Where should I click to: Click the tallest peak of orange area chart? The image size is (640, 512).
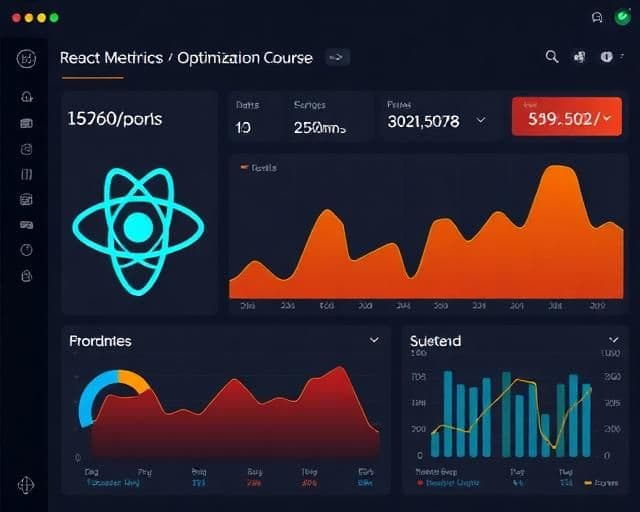558,166
